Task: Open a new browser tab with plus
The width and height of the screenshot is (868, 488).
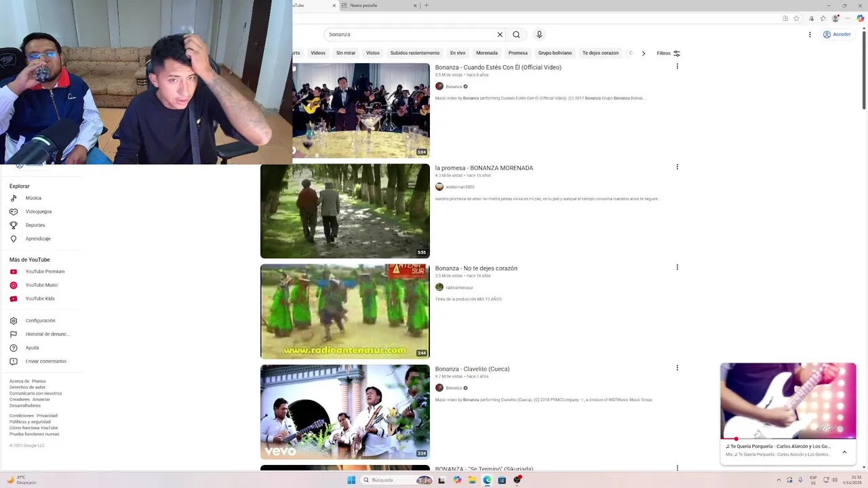Action: pos(426,5)
